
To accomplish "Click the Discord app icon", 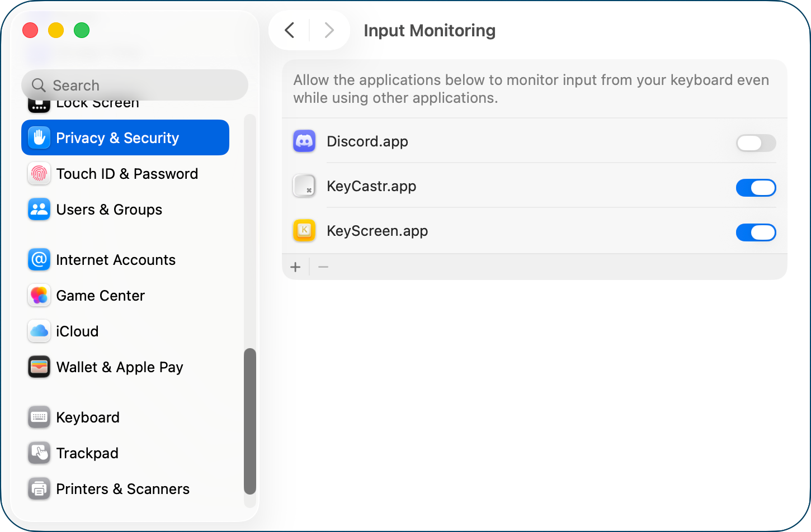I will tap(304, 141).
